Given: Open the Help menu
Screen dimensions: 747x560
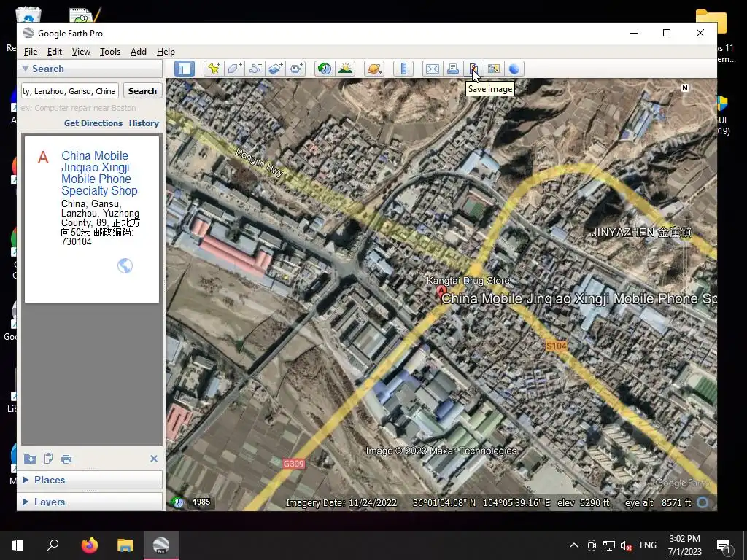Looking at the screenshot, I should [x=166, y=52].
